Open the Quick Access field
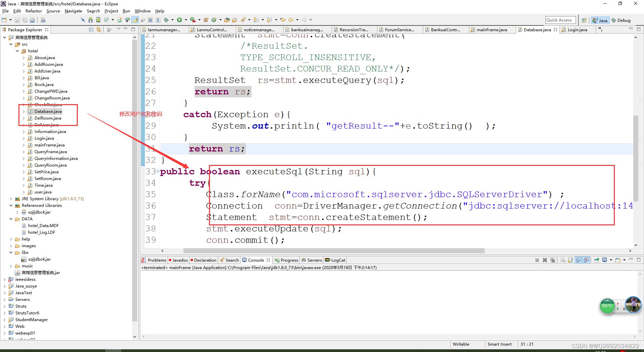The height and width of the screenshot is (352, 644). (x=560, y=20)
